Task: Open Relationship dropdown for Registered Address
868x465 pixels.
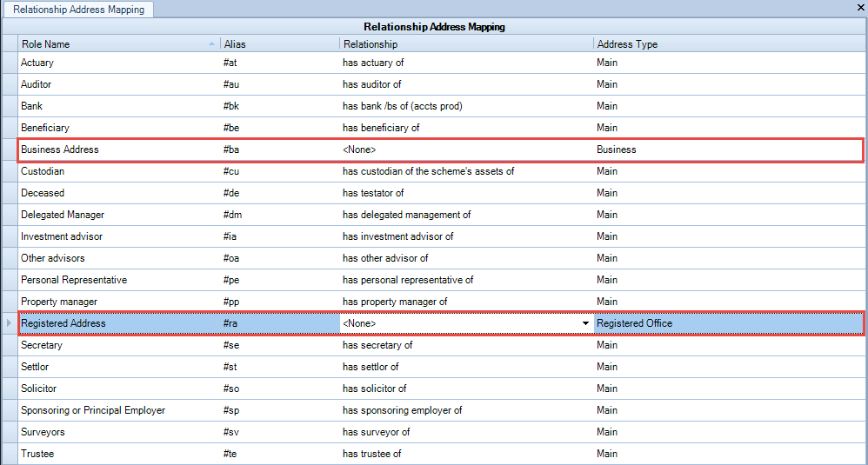Action: point(585,323)
